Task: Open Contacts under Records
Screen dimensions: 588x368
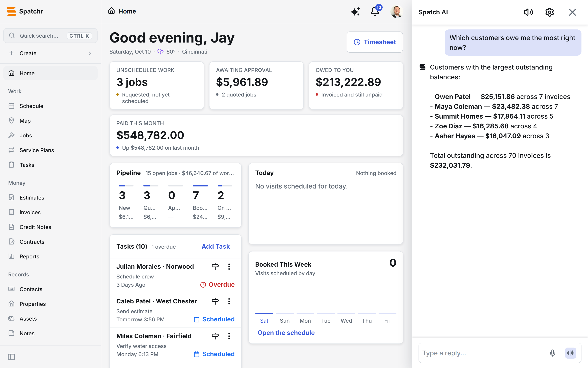Action: point(50,289)
